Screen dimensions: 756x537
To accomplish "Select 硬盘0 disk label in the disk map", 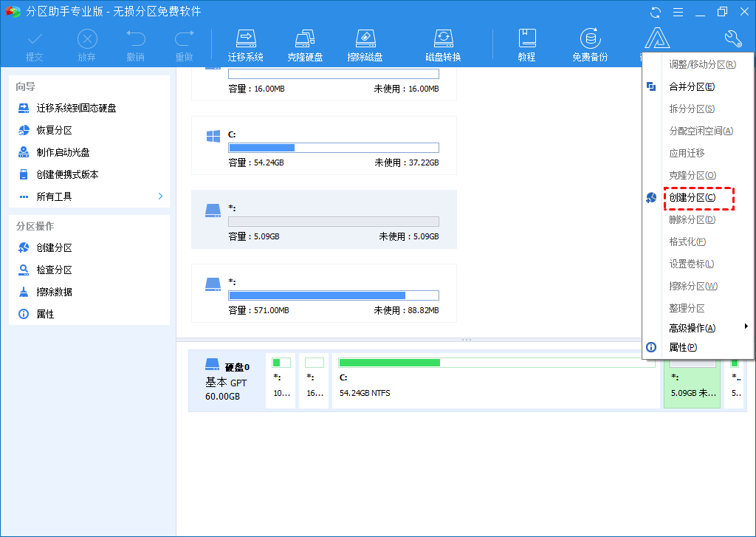I will click(x=227, y=380).
